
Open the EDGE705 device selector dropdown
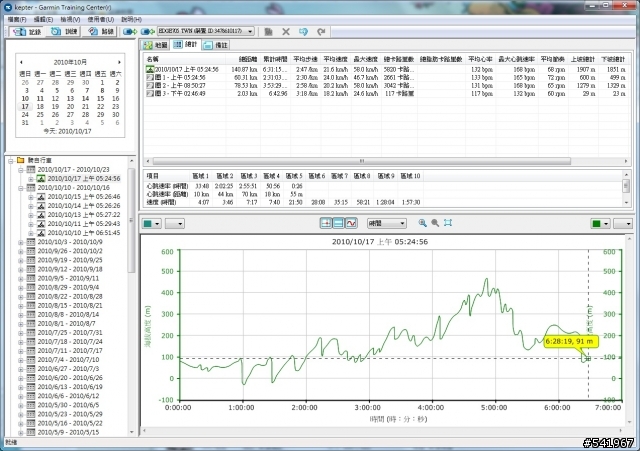pos(206,31)
